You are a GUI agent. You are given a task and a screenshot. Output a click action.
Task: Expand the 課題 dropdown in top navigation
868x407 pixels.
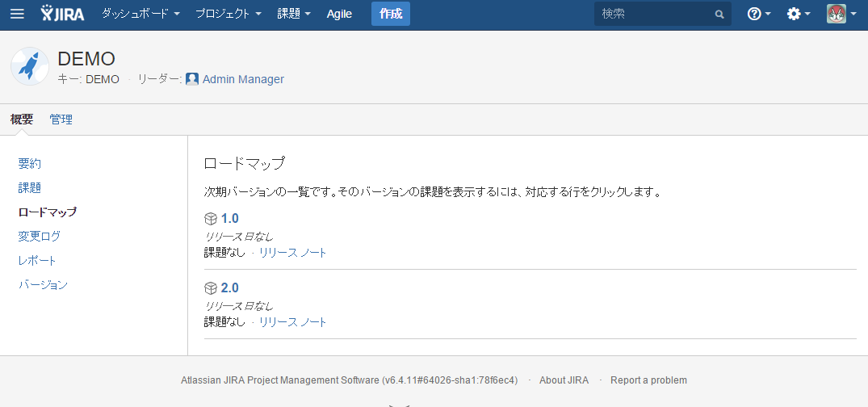click(x=294, y=14)
